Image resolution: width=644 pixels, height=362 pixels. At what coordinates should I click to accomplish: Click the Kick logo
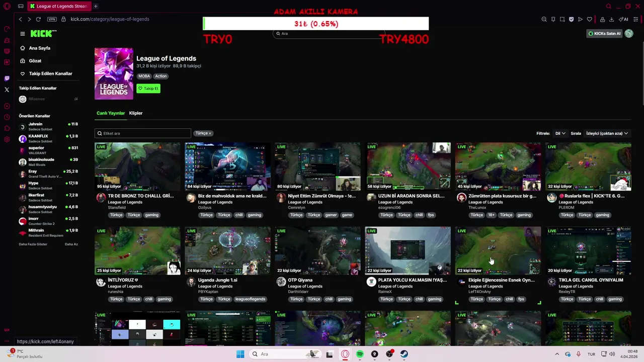coord(43,33)
